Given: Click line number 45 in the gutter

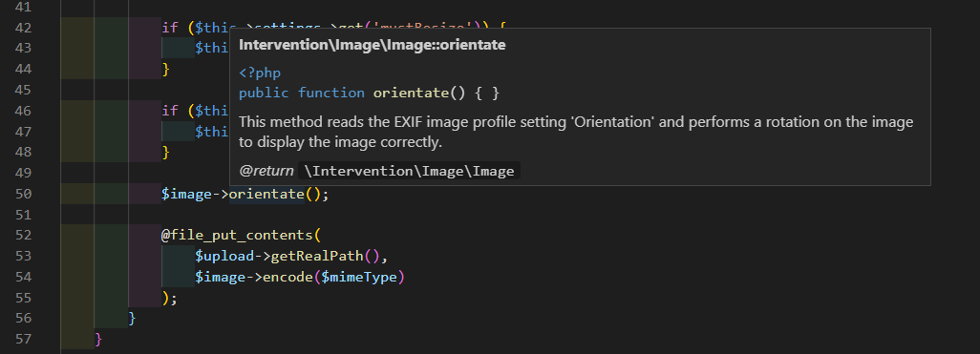Looking at the screenshot, I should pyautogui.click(x=23, y=90).
